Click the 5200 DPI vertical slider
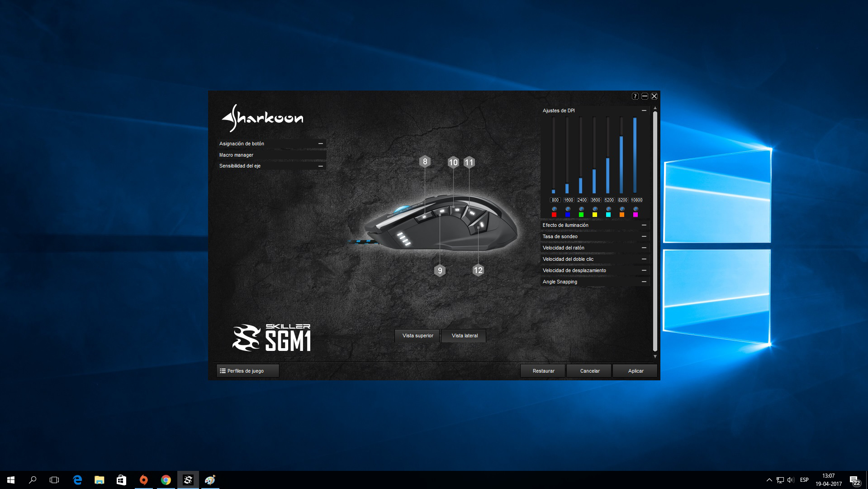Image resolution: width=868 pixels, height=489 pixels. click(608, 155)
